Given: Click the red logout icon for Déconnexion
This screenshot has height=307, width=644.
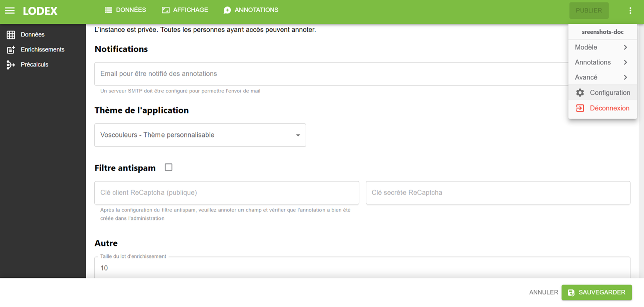Looking at the screenshot, I should pyautogui.click(x=580, y=108).
